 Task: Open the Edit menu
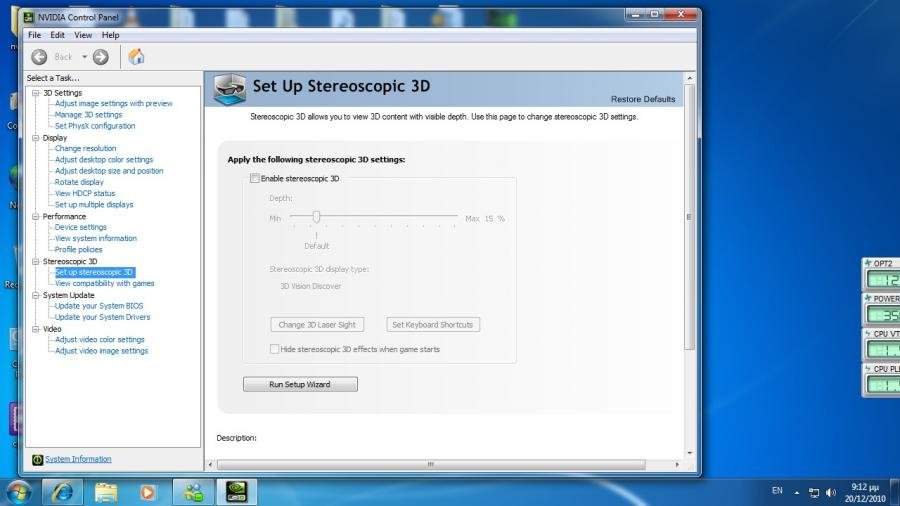pyautogui.click(x=57, y=35)
